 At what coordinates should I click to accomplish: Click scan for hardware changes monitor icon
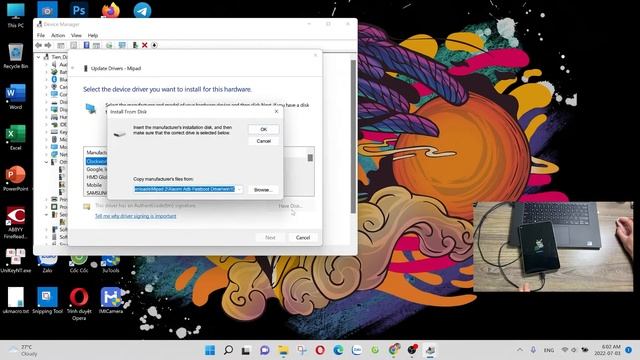coord(122,45)
